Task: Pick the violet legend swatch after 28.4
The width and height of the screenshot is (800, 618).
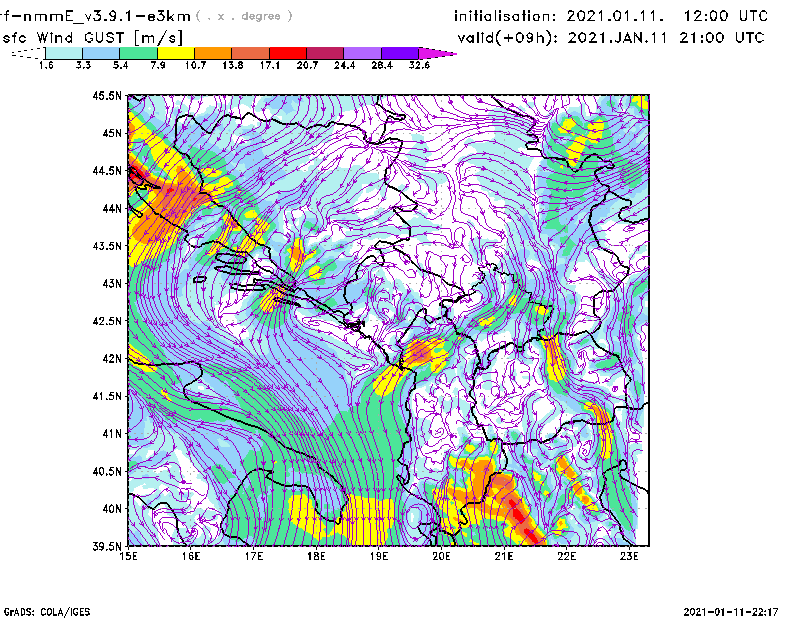Action: tap(400, 53)
